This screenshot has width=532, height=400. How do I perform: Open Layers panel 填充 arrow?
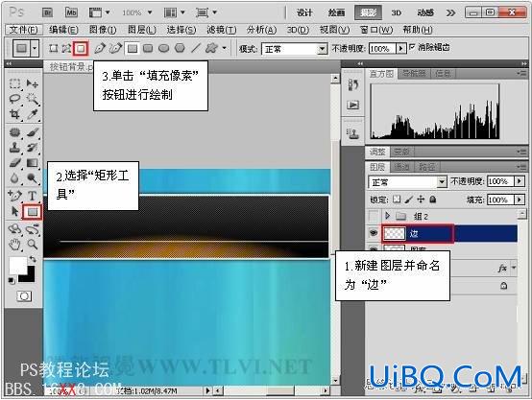tap(520, 200)
